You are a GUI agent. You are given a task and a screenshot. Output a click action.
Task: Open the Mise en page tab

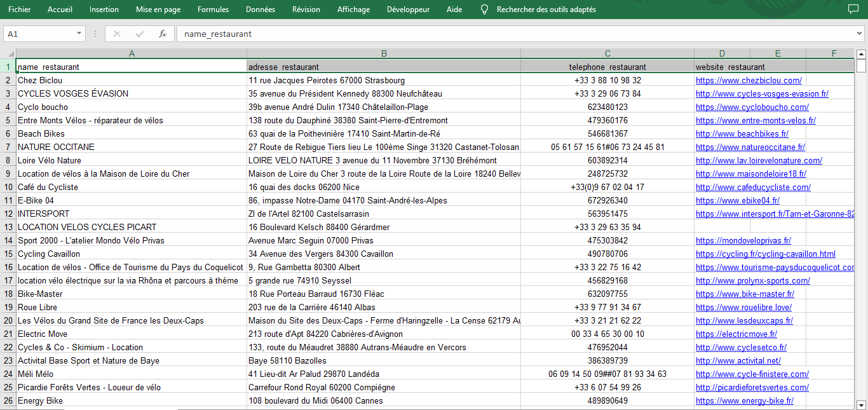(158, 10)
